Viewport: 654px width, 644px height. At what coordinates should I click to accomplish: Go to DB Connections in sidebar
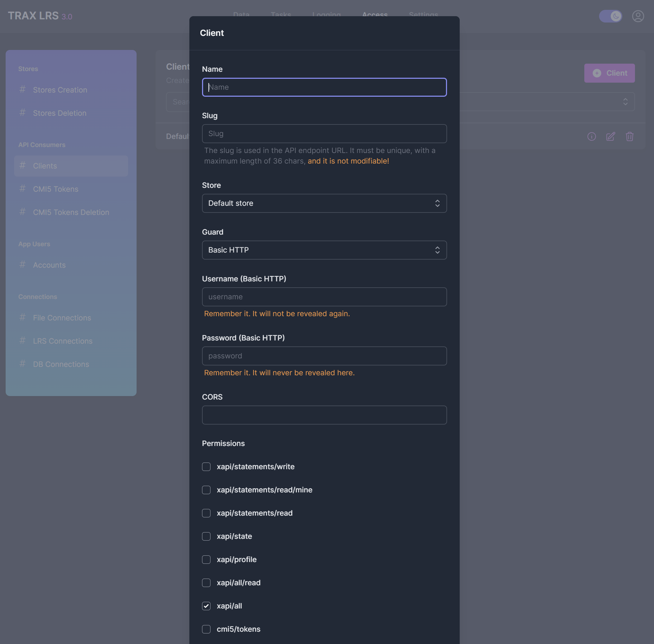coord(61,364)
